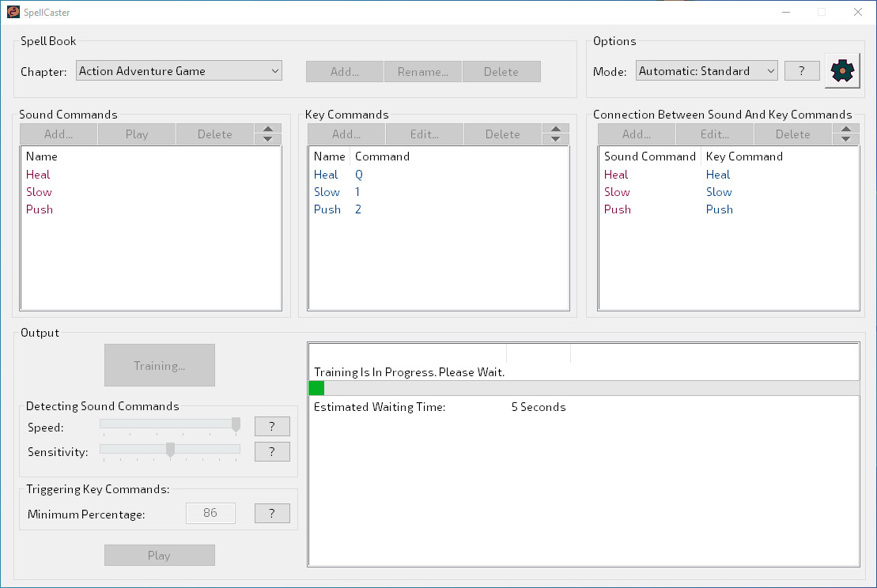Viewport: 877px width, 588px height.
Task: Click the Training button
Action: [x=159, y=365]
